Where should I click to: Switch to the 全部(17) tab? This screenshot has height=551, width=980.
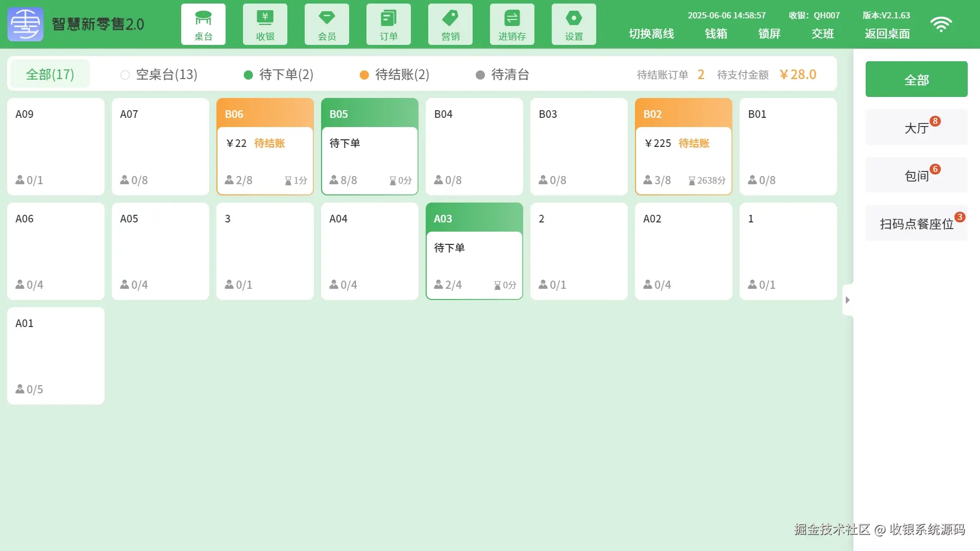[x=50, y=74]
